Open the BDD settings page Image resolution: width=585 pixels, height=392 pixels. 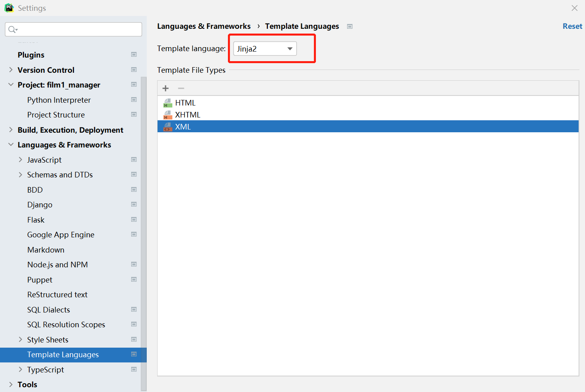point(35,190)
